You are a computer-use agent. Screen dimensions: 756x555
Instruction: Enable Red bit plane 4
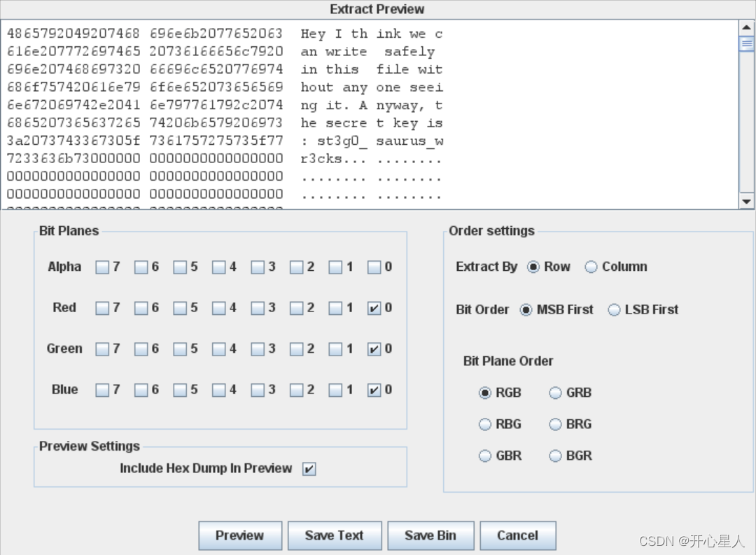219,308
